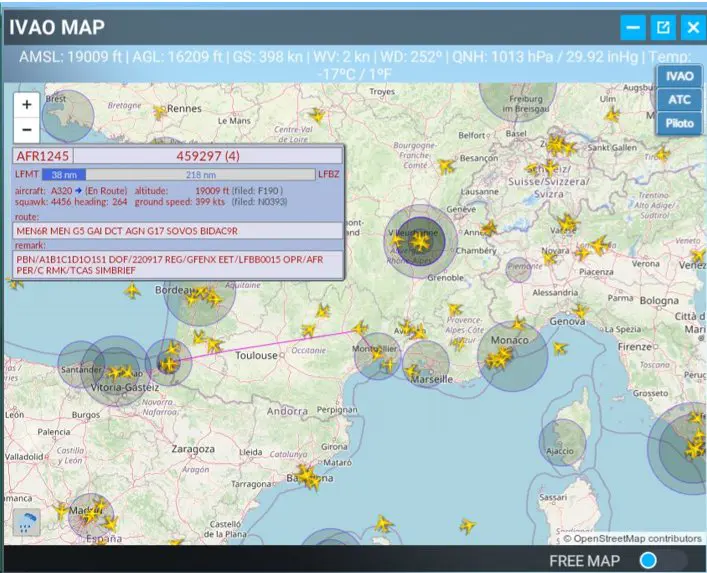Select the aircraft at Montpellier

(x=378, y=354)
